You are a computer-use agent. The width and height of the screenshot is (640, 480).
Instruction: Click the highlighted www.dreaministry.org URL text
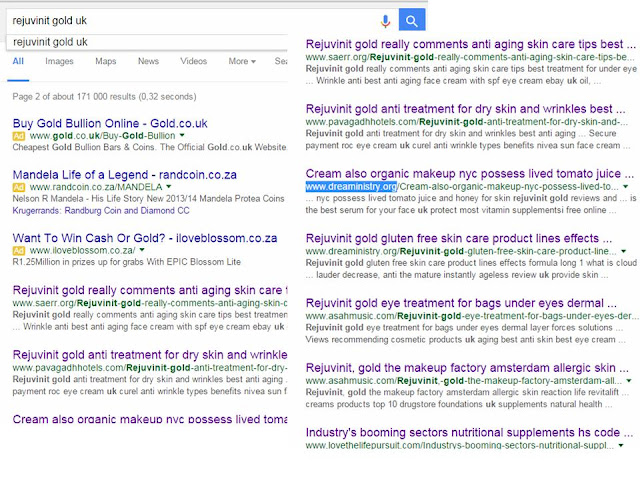click(351, 187)
